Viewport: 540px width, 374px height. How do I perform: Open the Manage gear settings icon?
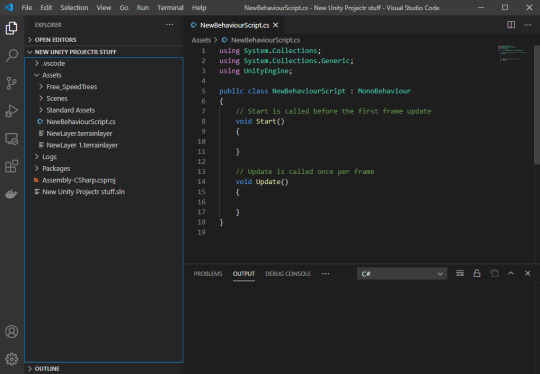point(12,359)
